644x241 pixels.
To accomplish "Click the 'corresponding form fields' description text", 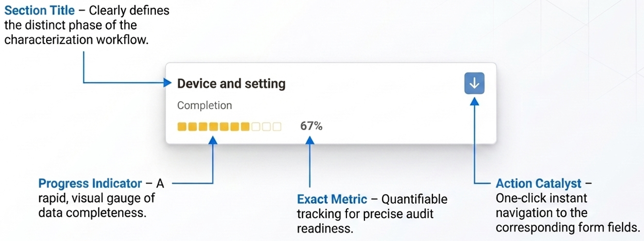I will point(567,227).
